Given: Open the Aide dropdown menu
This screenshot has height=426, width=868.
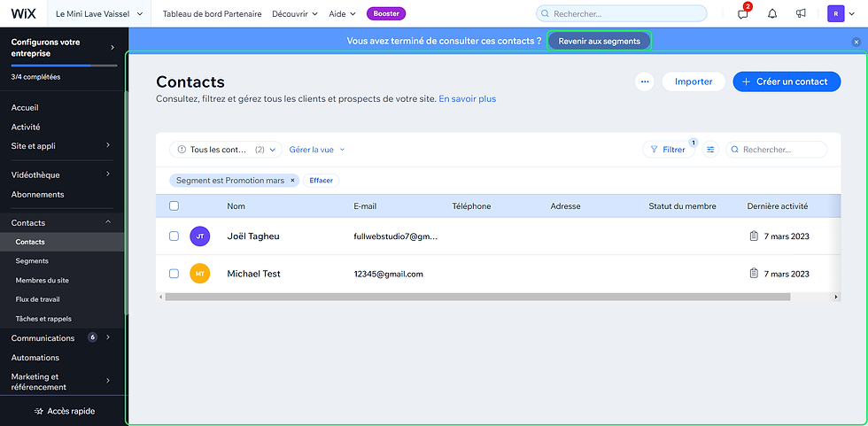Looking at the screenshot, I should click(x=342, y=14).
